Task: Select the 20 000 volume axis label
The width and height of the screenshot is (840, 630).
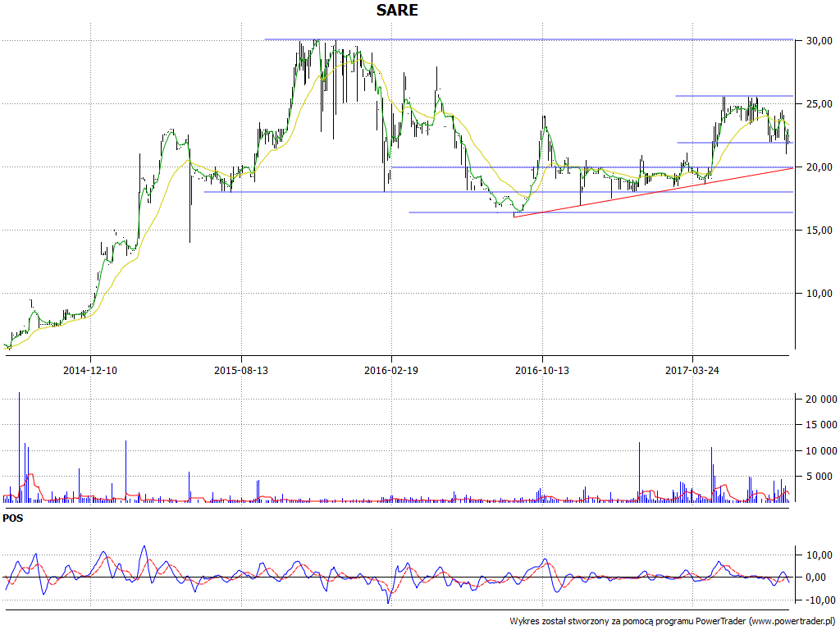Action: point(821,399)
